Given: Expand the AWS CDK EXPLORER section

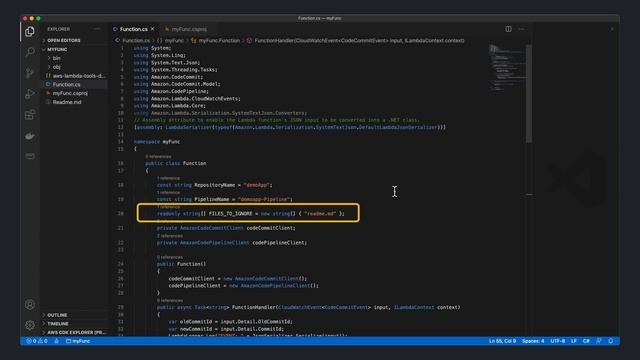Looking at the screenshot, I should coord(76,332).
